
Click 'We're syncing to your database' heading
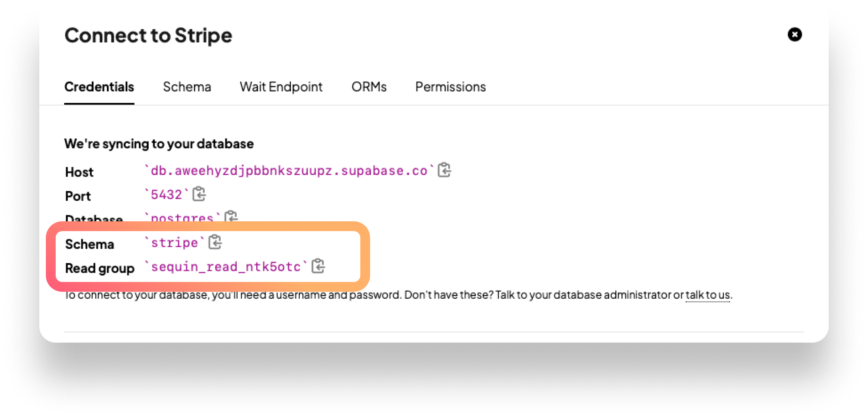[x=159, y=144]
